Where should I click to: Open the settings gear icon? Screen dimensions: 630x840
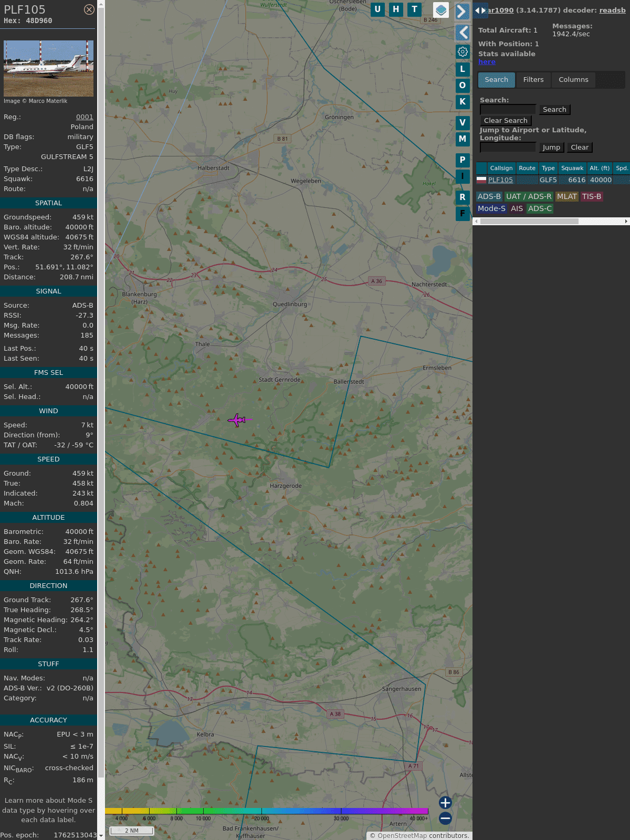[x=463, y=51]
